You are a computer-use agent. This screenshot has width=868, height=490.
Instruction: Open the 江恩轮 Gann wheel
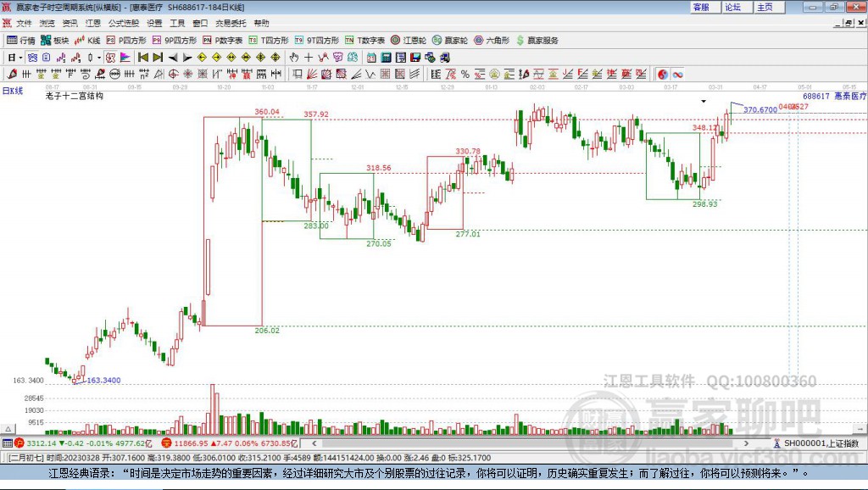pos(409,41)
